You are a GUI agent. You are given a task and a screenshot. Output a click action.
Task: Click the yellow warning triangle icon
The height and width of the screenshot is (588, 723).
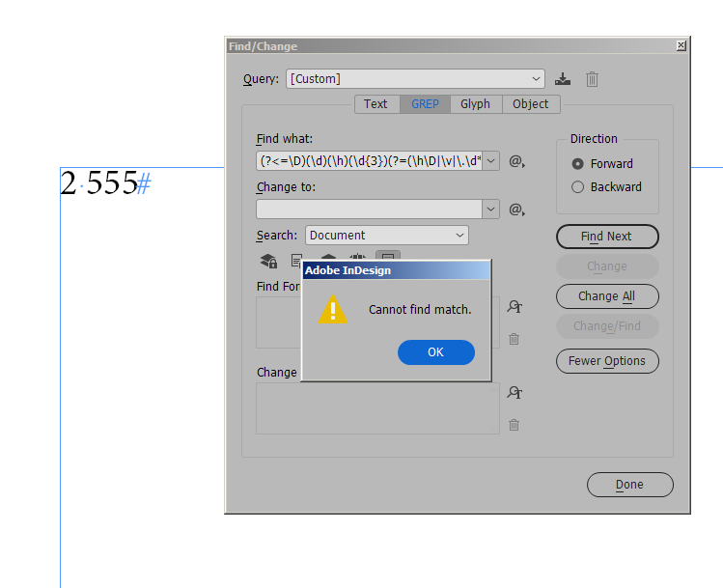[332, 310]
